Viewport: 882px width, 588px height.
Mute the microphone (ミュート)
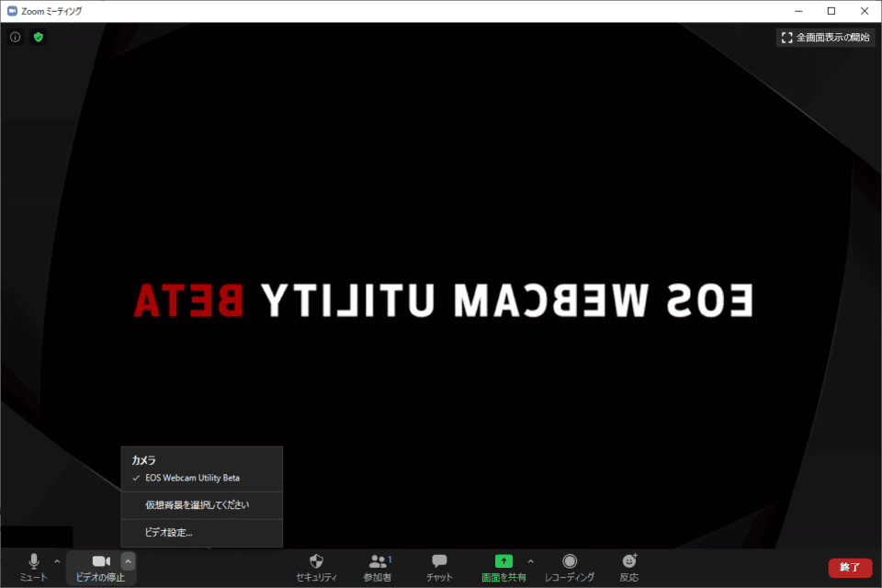pos(34,566)
